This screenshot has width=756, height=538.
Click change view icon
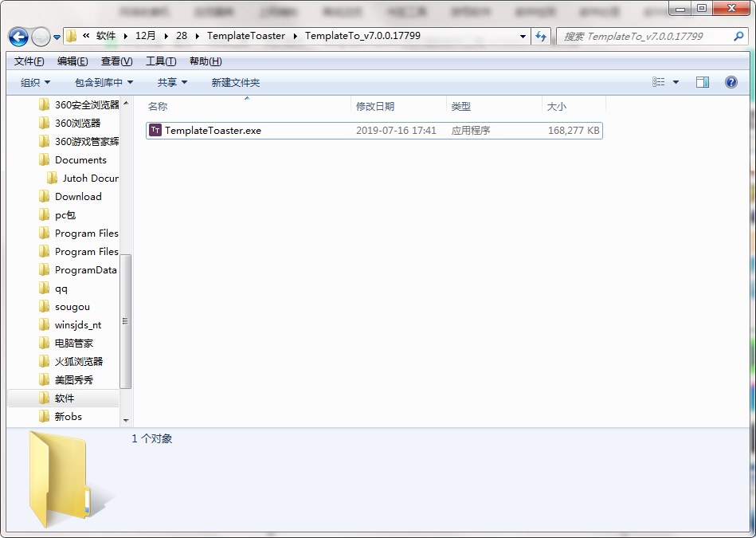point(659,82)
